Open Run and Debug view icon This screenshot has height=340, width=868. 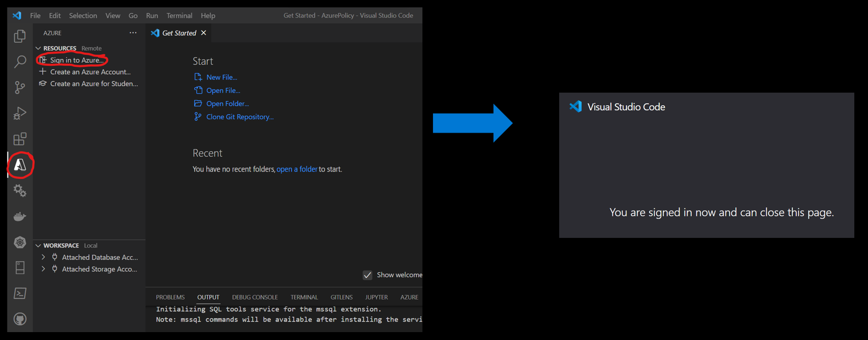coord(19,113)
